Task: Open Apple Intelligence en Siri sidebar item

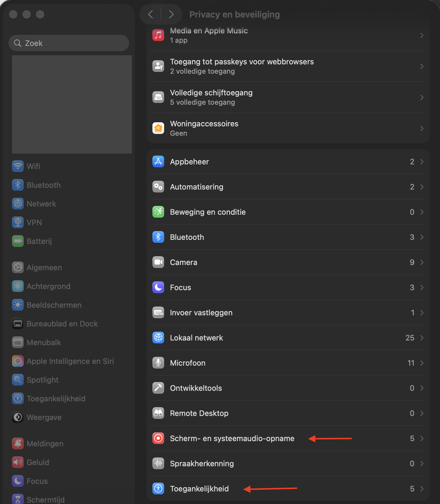Action: point(70,361)
